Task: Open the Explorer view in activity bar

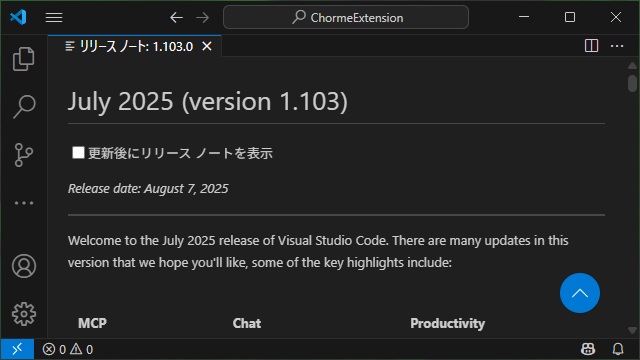Action: click(24, 59)
